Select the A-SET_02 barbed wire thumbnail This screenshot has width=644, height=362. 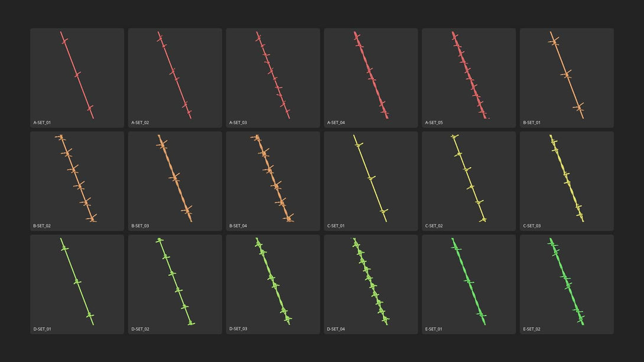[x=175, y=77]
